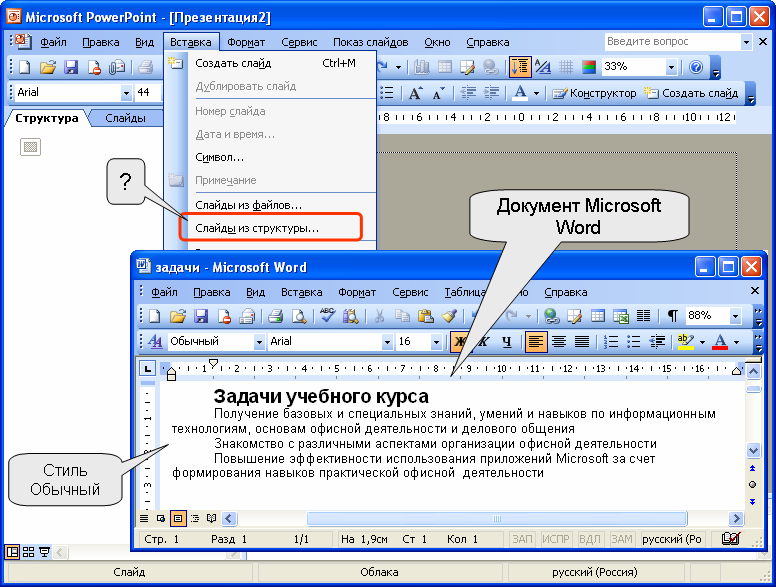Click the slide icon in the Structure pane

point(30,147)
